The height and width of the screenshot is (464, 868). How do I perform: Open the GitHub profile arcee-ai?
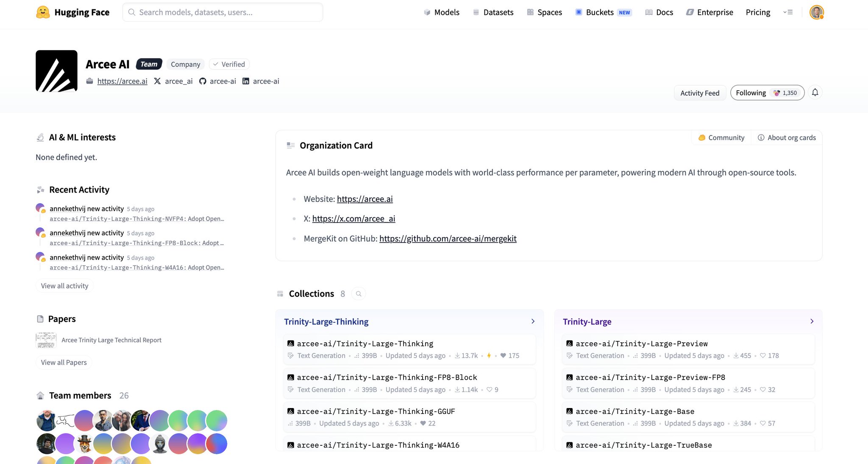click(217, 81)
